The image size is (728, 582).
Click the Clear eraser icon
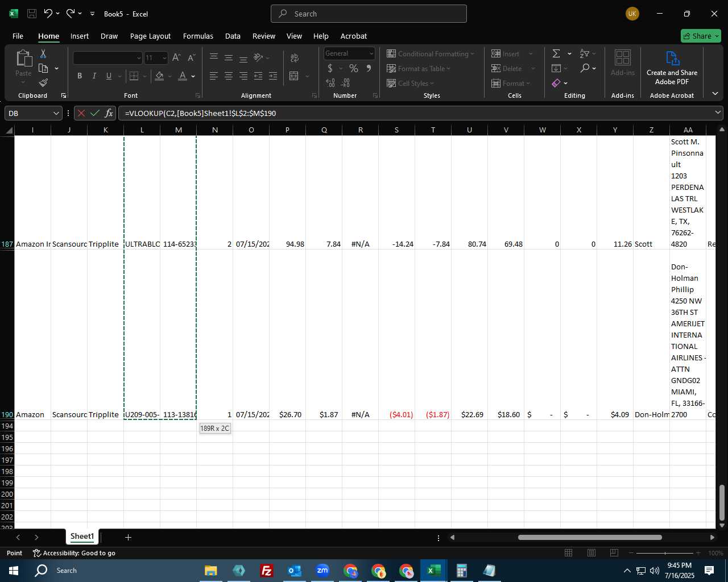[556, 83]
